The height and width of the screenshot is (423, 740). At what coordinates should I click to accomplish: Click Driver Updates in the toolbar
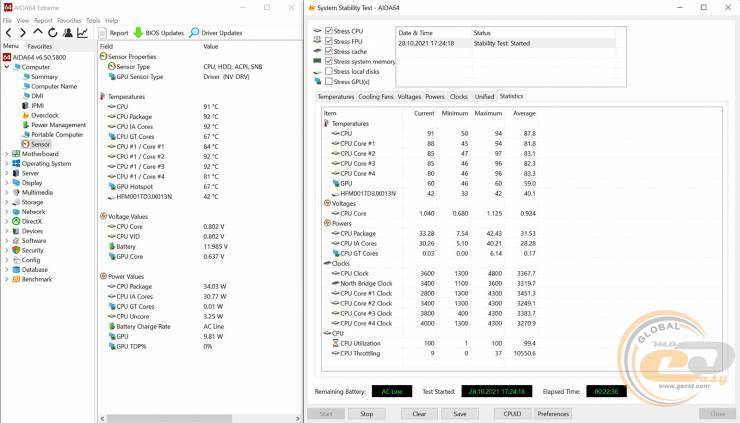(216, 33)
